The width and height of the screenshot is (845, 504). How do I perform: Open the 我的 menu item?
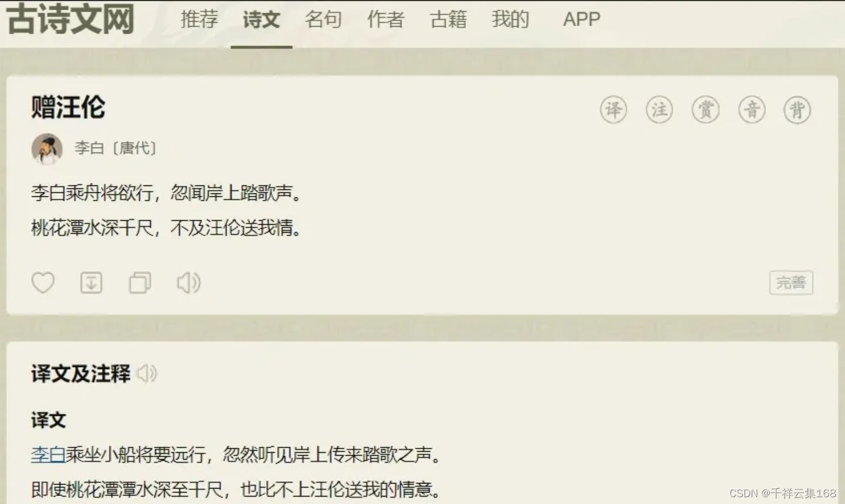tap(510, 19)
